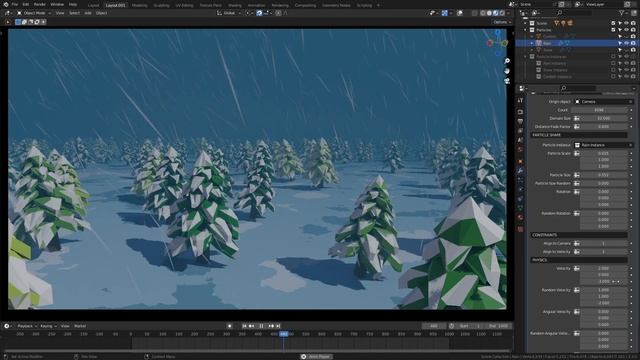Click the Count value input field
The width and height of the screenshot is (640, 360).
tap(599, 110)
